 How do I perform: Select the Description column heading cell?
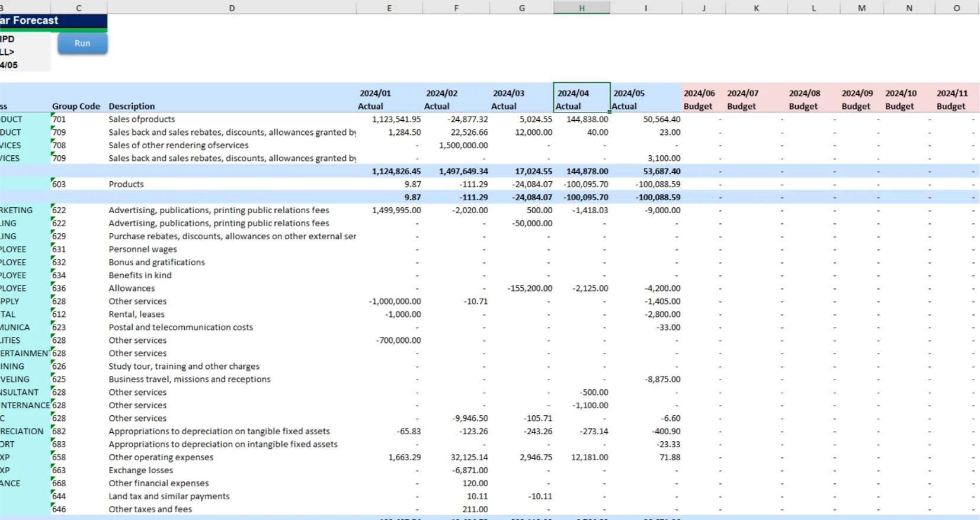pyautogui.click(x=132, y=106)
